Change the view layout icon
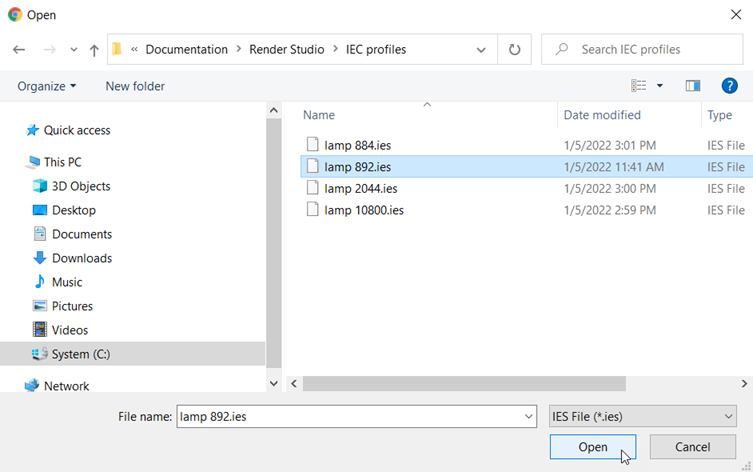Screen dimensions: 753x472 [x=638, y=85]
